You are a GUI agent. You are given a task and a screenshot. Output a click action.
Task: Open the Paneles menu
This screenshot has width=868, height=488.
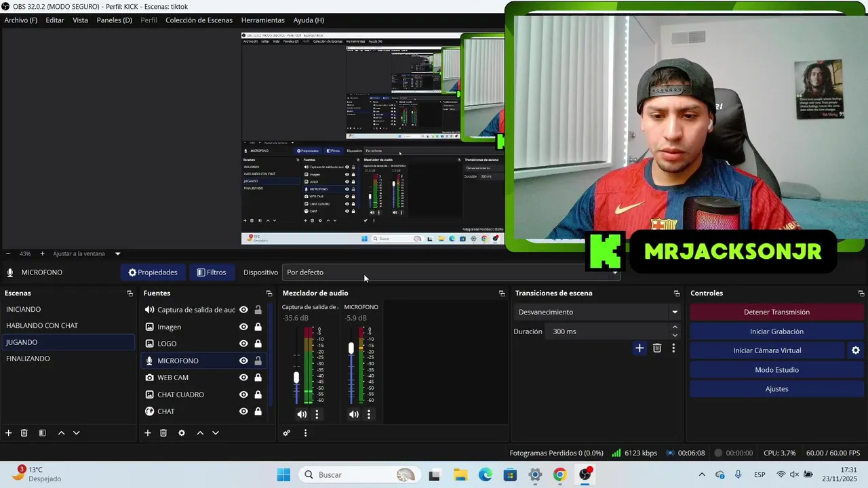click(115, 20)
